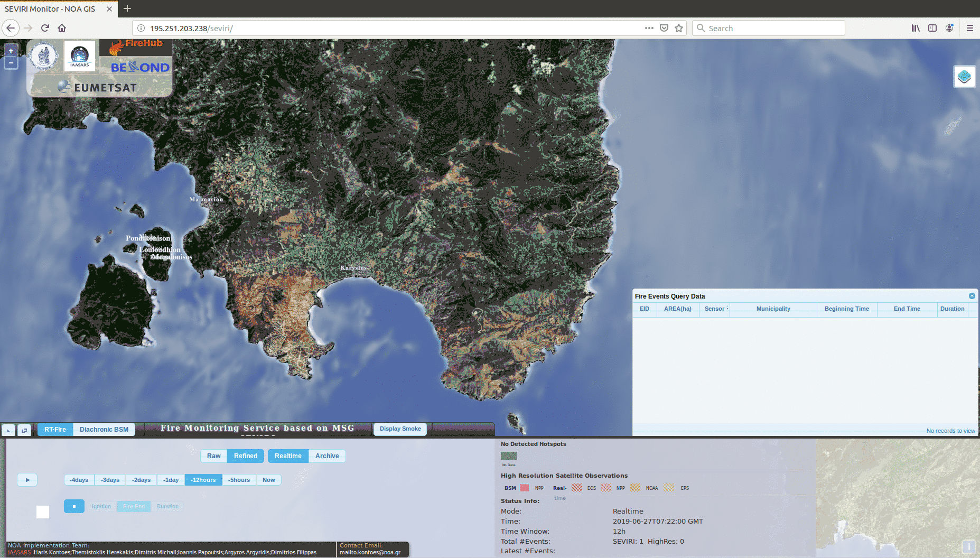The image size is (980, 558).
Task: Bookmark this page with the star
Action: (679, 28)
